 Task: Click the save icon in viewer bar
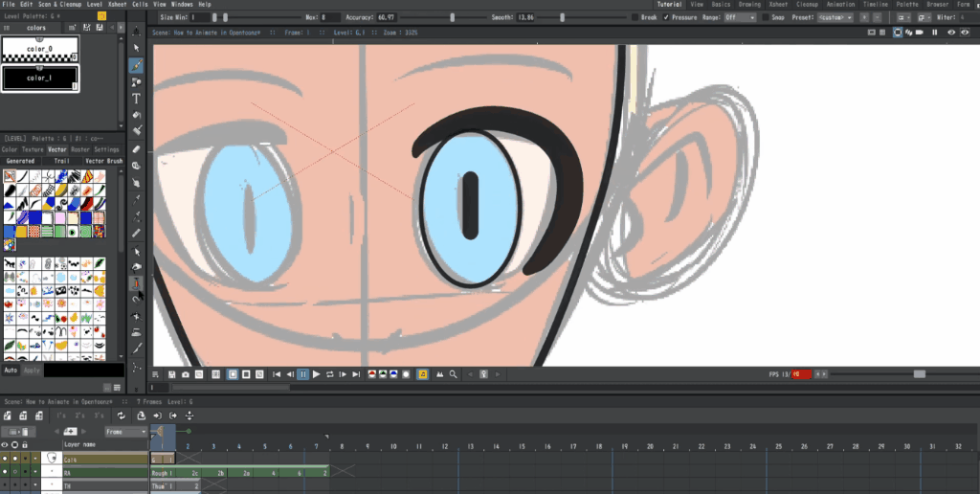[172, 374]
